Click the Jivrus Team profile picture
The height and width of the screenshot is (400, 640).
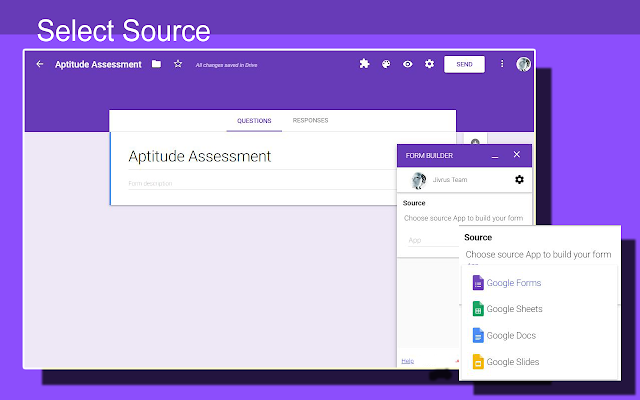tap(419, 180)
